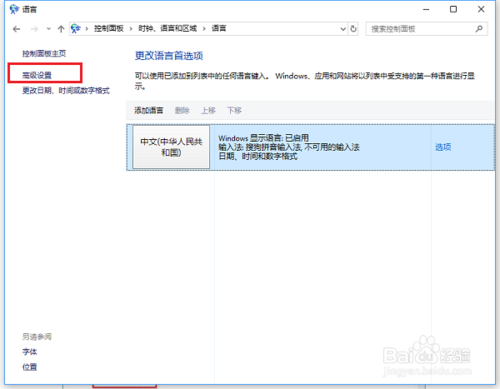Open 位置 under 另请参阅
The width and height of the screenshot is (500, 389).
coord(30,367)
